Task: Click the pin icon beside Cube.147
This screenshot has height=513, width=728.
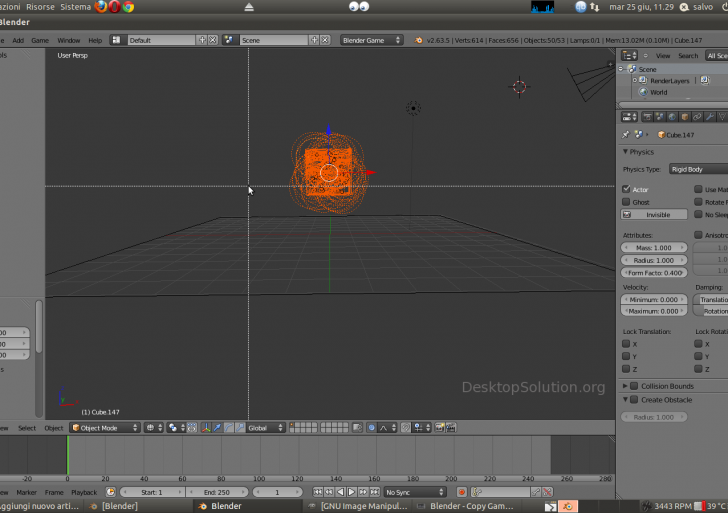Action: (627, 134)
